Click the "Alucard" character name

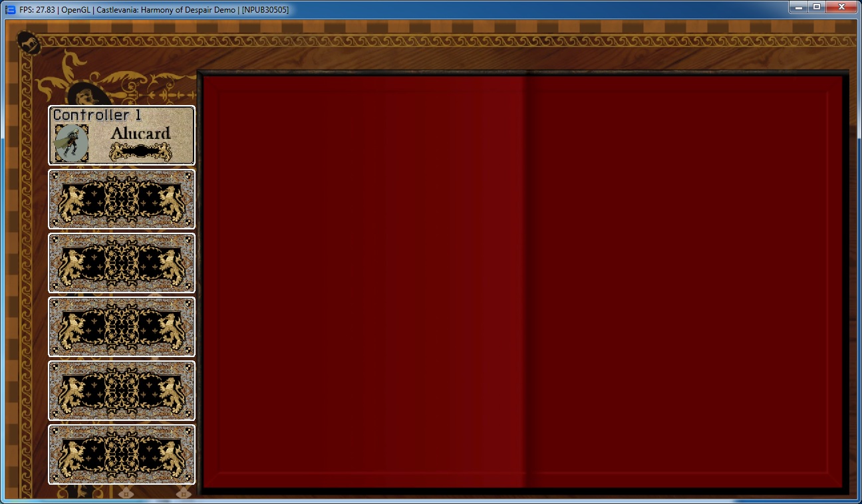(x=140, y=133)
